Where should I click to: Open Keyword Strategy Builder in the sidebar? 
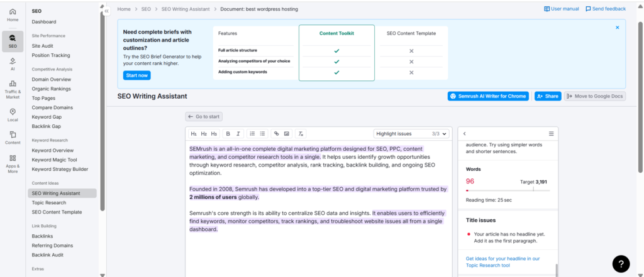click(x=60, y=170)
